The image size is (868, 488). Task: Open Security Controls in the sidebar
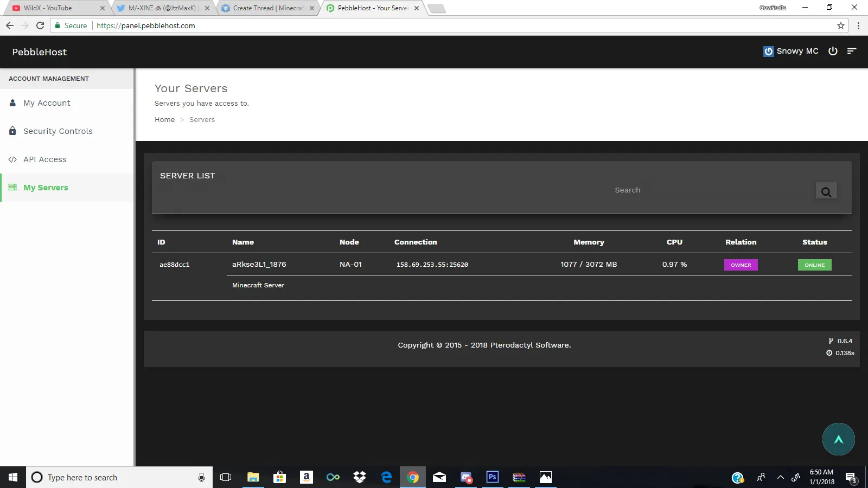point(58,131)
